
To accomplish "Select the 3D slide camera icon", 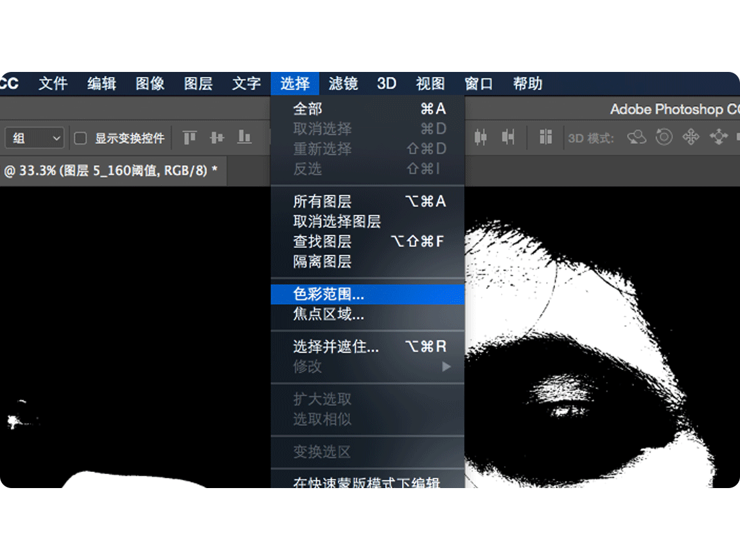I will [x=719, y=137].
